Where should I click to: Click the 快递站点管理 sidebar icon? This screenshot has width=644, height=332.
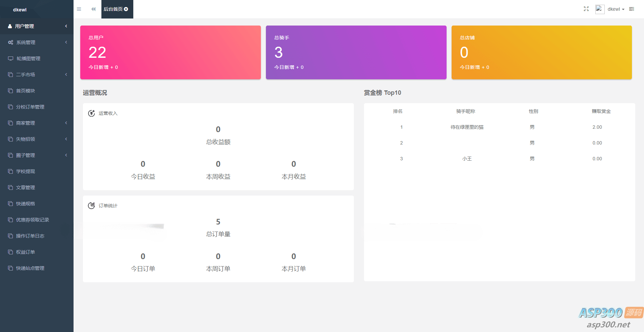[10, 268]
